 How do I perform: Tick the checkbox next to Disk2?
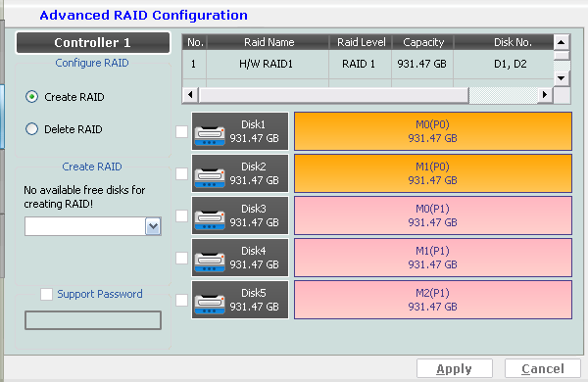[182, 173]
